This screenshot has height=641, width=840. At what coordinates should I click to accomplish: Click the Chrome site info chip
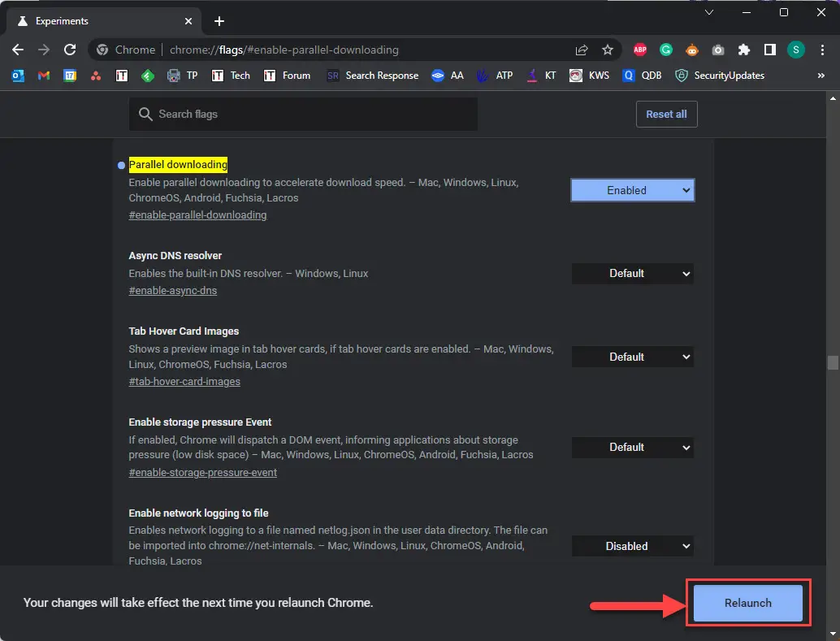pos(127,50)
